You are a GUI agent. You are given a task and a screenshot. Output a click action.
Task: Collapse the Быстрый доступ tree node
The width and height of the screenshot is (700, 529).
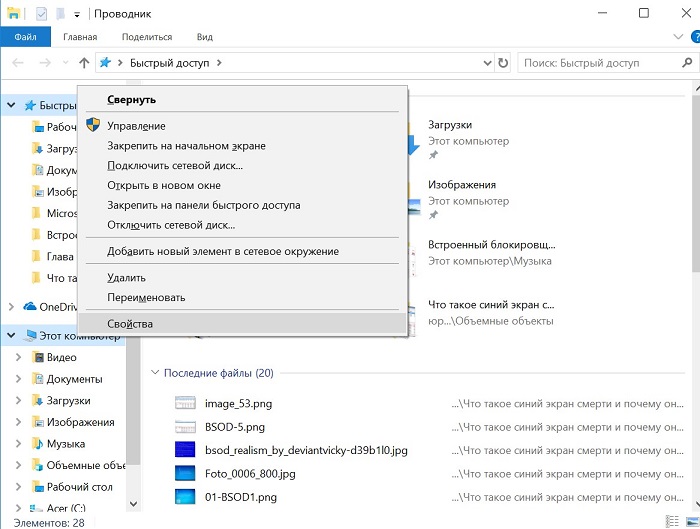11,105
